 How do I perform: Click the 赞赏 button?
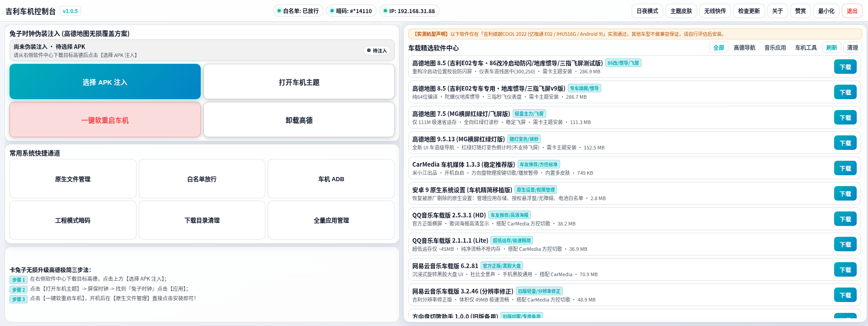coord(801,11)
